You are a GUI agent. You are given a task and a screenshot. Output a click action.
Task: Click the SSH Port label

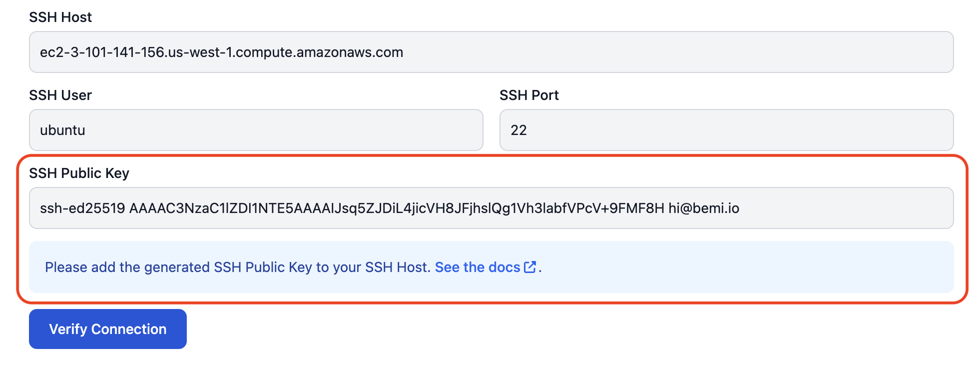(x=529, y=95)
